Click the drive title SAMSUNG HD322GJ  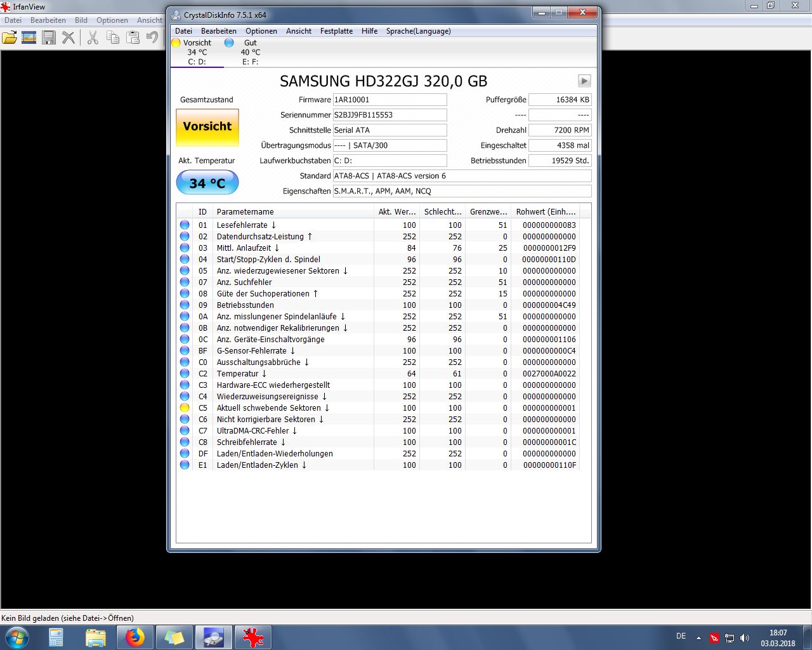(384, 81)
